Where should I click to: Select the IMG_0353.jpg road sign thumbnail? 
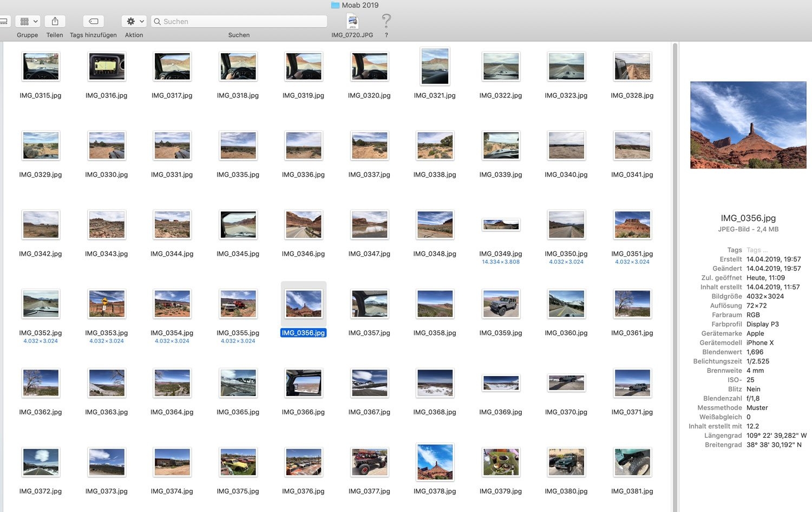point(107,303)
